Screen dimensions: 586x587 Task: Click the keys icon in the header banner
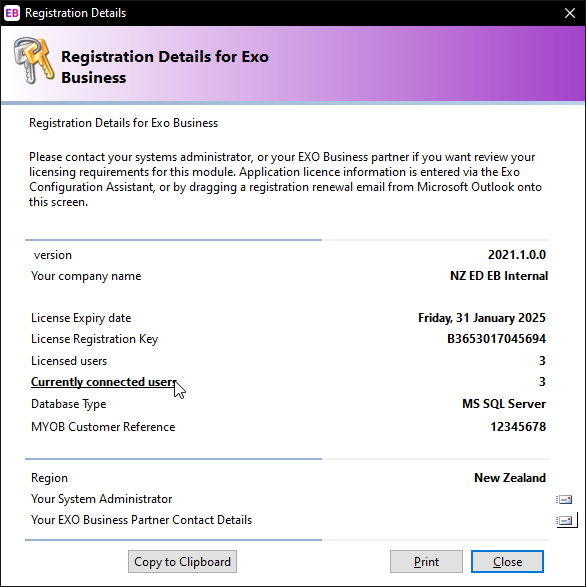pyautogui.click(x=33, y=60)
